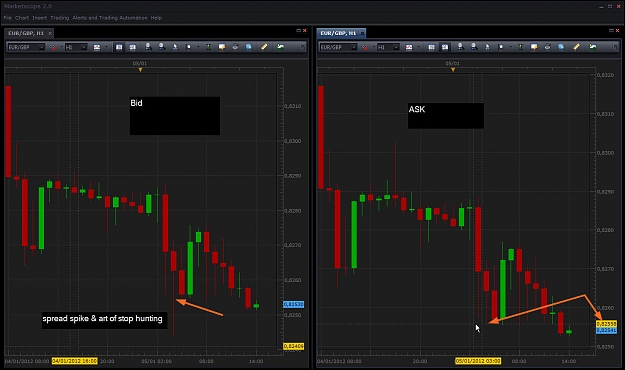
Task: Expand the chart type arrow in the Bid chart toolbar
Action: [106, 47]
